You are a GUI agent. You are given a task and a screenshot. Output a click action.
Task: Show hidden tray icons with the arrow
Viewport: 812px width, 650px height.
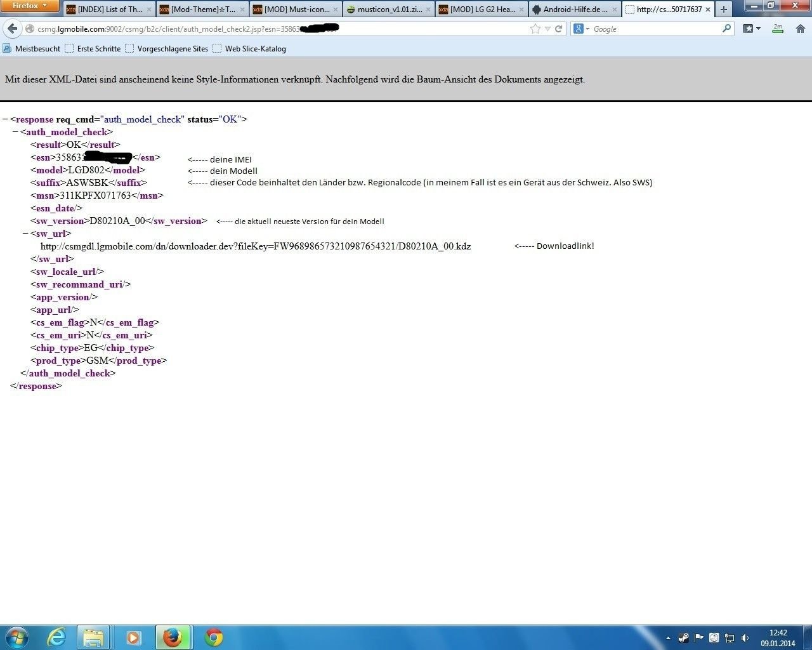(668, 638)
